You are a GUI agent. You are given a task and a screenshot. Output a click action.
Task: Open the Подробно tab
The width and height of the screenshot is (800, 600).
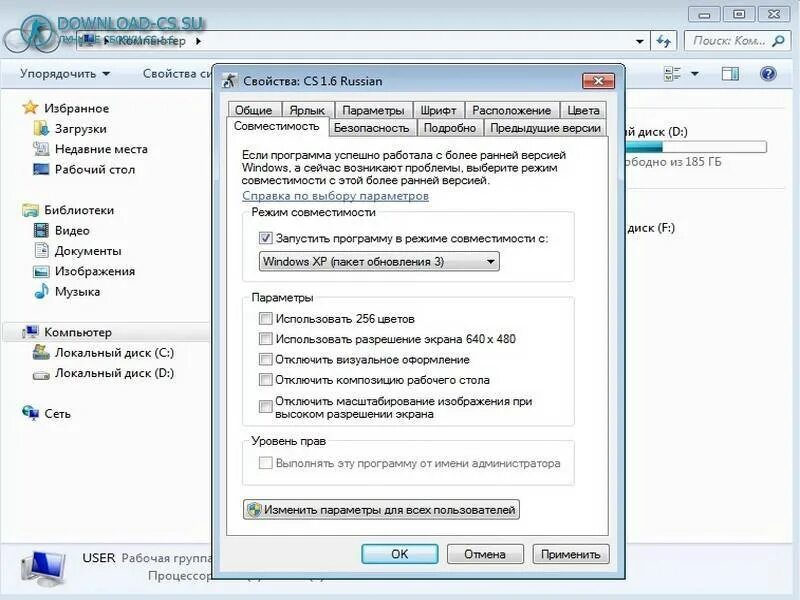click(450, 128)
